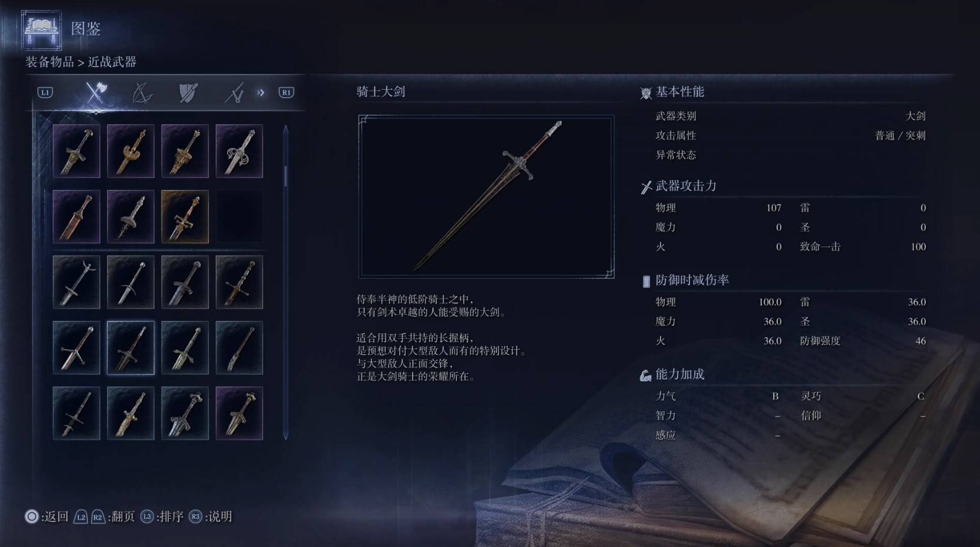The width and height of the screenshot is (980, 547).
Task: Click the weapon list scrollbar
Action: coord(286,282)
